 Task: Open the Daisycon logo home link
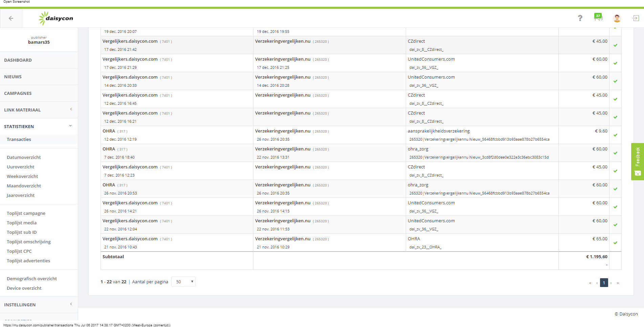[56, 18]
